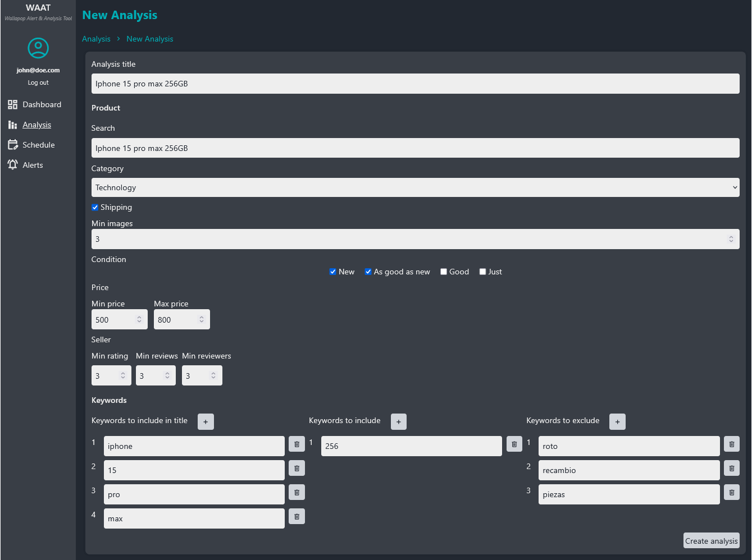Click the WAAT logo title
Screen dimensions: 752x560
[x=38, y=8]
